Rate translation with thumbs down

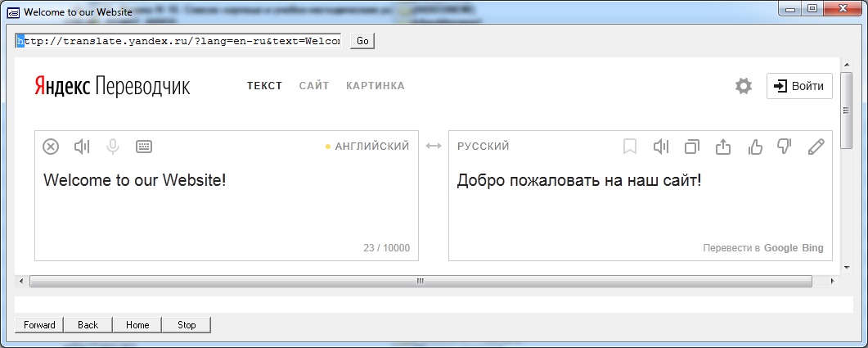[x=785, y=147]
